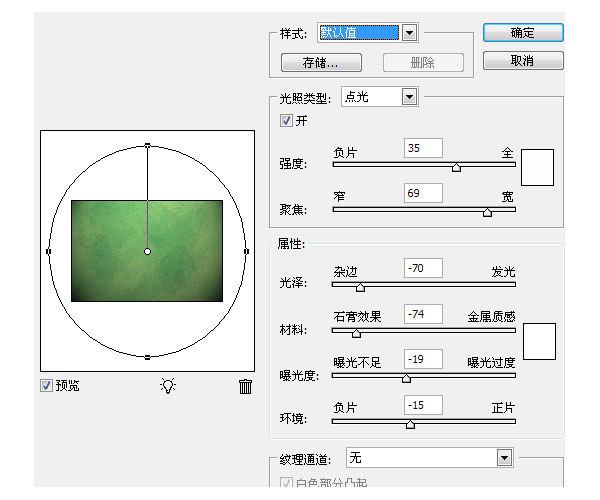The height and width of the screenshot is (500, 600).
Task: Click the 光泽 gloss value input field
Action: click(422, 268)
